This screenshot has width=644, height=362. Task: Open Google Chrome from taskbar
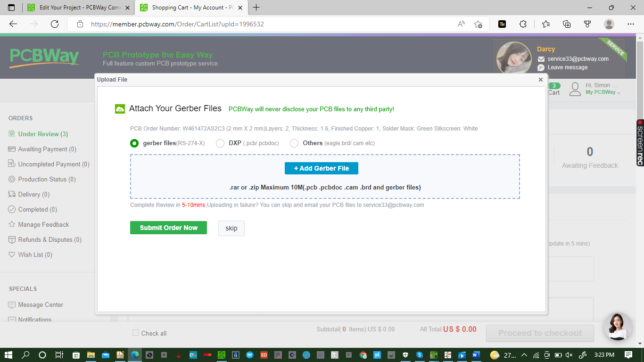pyautogui.click(x=363, y=354)
